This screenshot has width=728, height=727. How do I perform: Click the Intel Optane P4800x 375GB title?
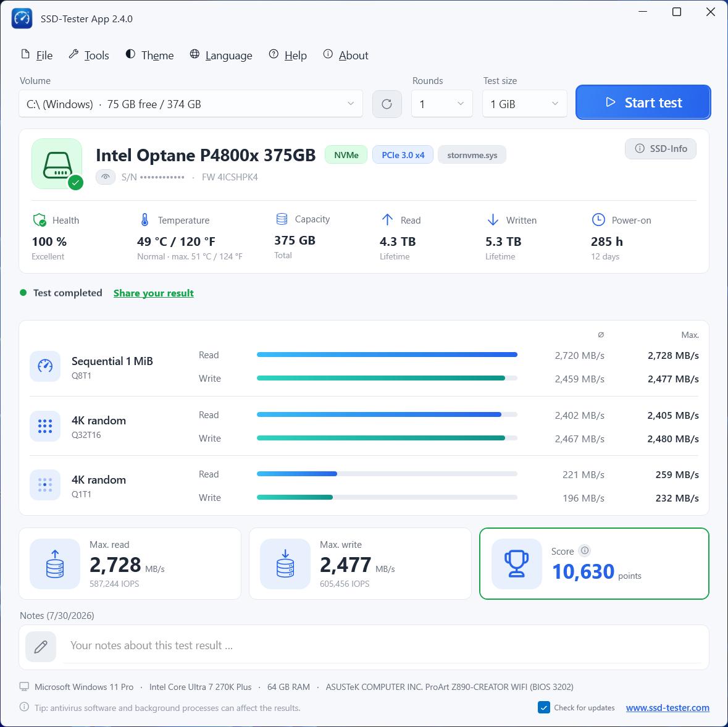pos(206,155)
